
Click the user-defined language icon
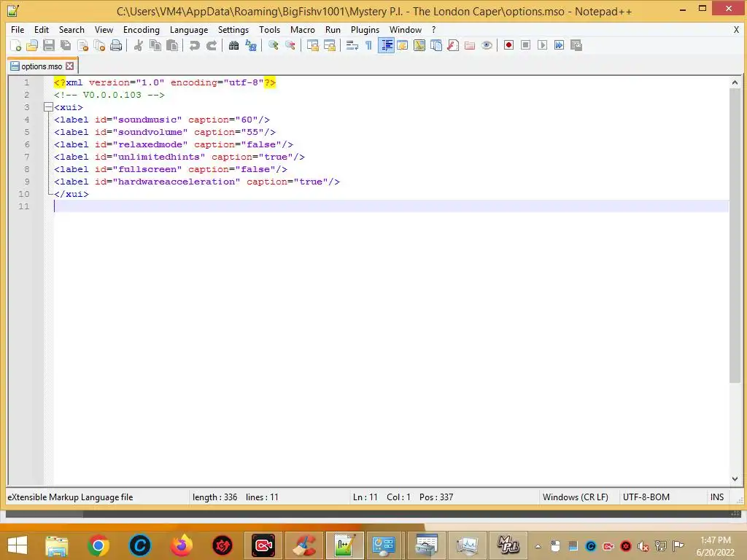coord(403,45)
